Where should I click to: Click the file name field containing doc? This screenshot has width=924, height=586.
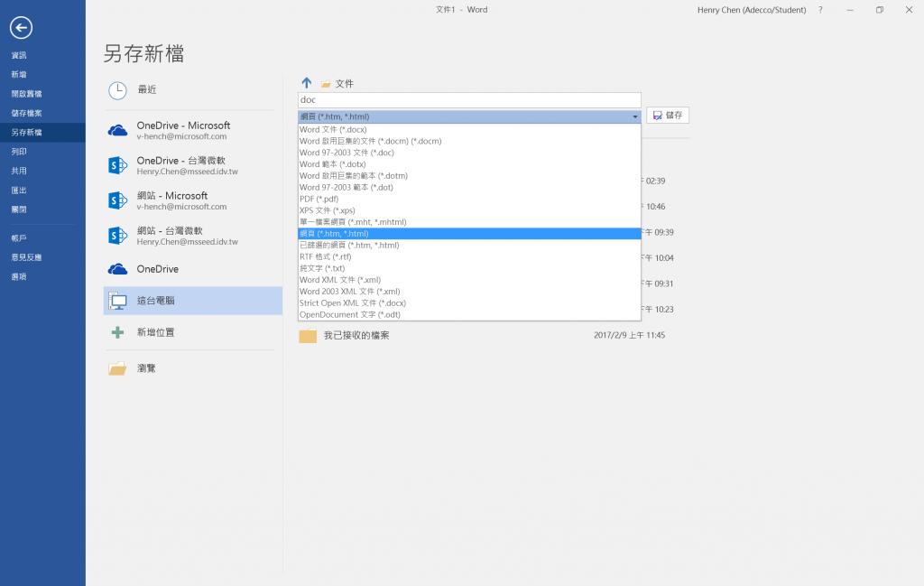(x=469, y=100)
